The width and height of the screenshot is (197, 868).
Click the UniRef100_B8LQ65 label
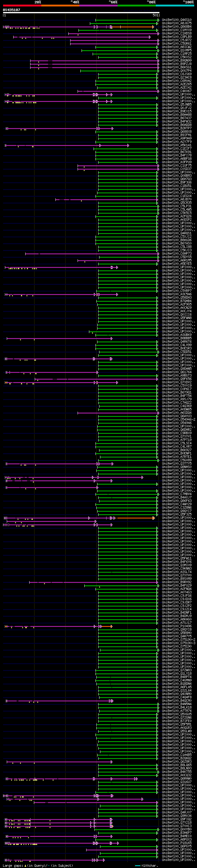pos(177,765)
